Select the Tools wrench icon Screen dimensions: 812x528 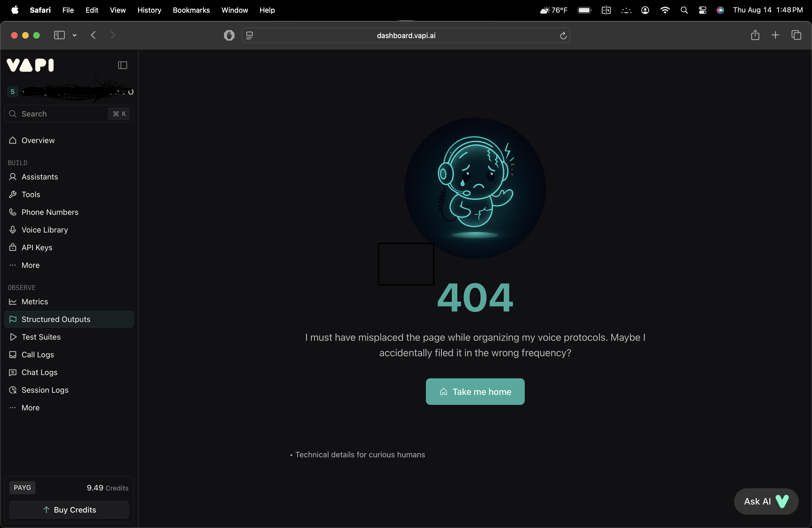click(x=12, y=194)
